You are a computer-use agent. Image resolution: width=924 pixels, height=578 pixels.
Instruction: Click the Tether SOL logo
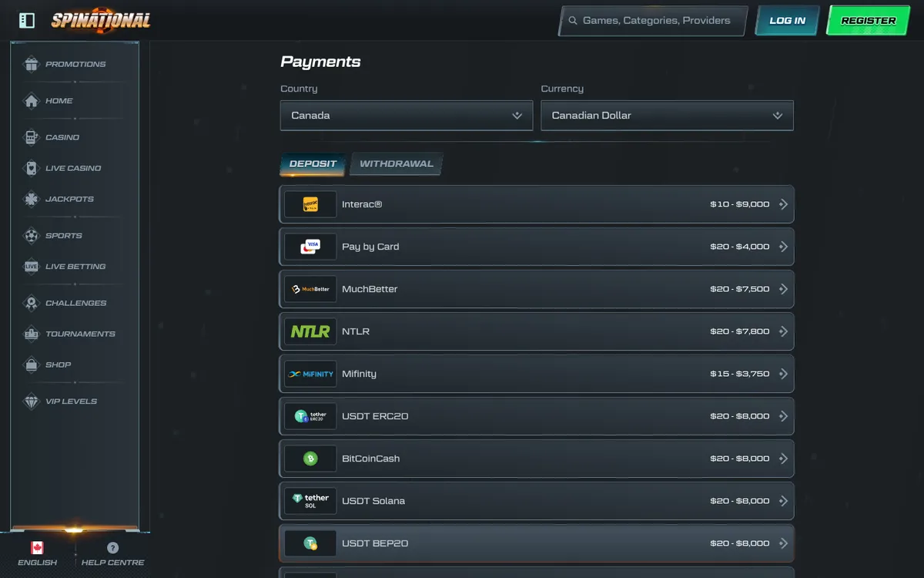pos(310,501)
